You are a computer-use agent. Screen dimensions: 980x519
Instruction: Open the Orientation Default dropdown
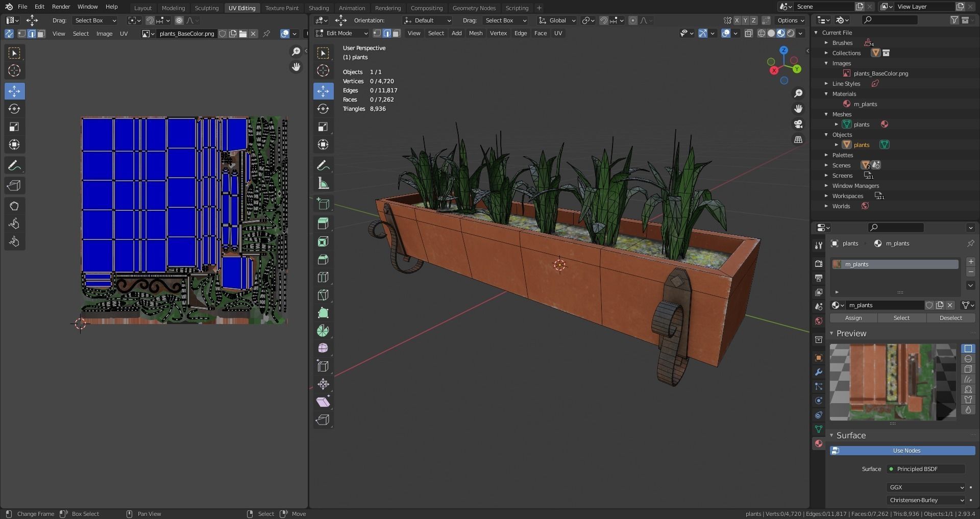(x=428, y=20)
